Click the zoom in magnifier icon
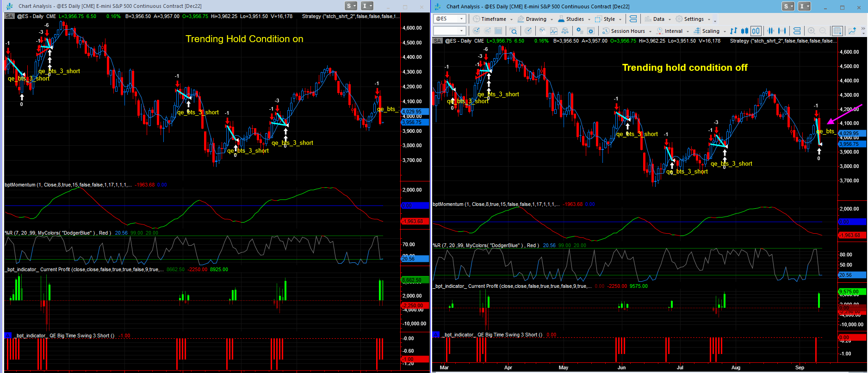 click(811, 31)
